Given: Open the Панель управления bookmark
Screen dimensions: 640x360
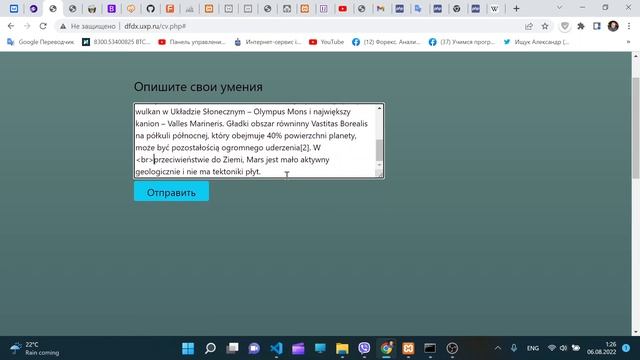Looking at the screenshot, I should click(192, 42).
